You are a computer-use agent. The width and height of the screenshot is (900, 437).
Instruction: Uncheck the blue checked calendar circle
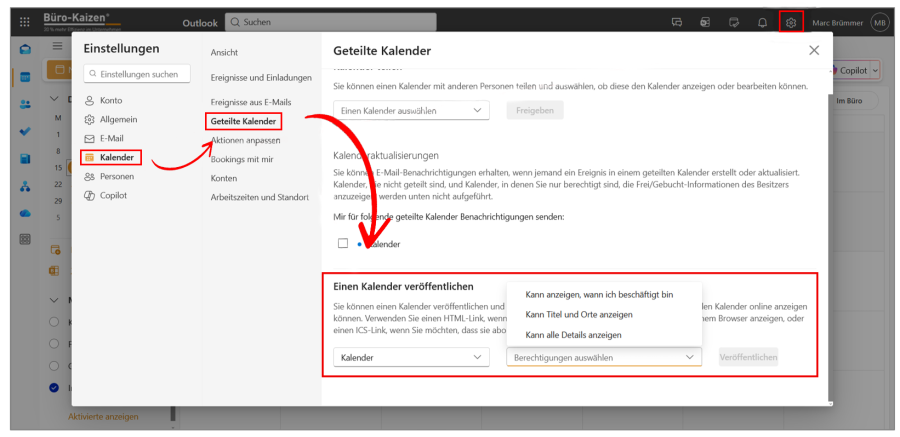(x=55, y=388)
